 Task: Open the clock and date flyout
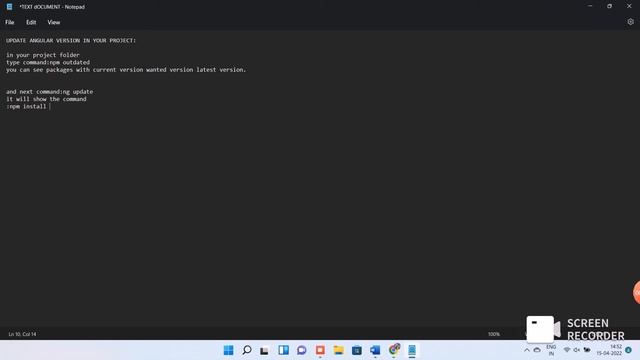point(609,350)
